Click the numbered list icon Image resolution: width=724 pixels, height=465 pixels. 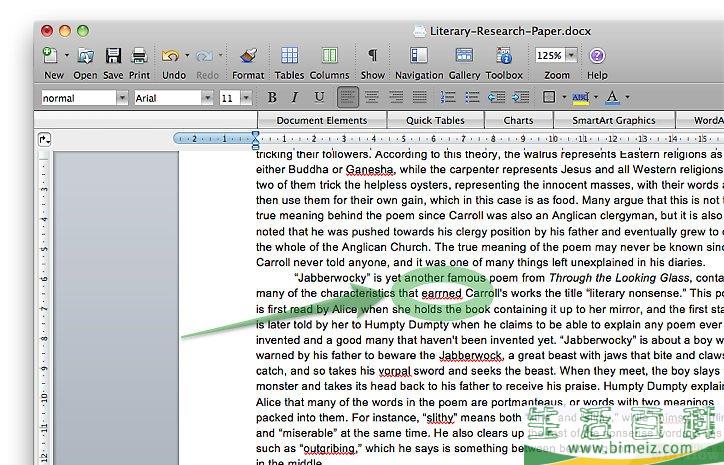point(447,97)
